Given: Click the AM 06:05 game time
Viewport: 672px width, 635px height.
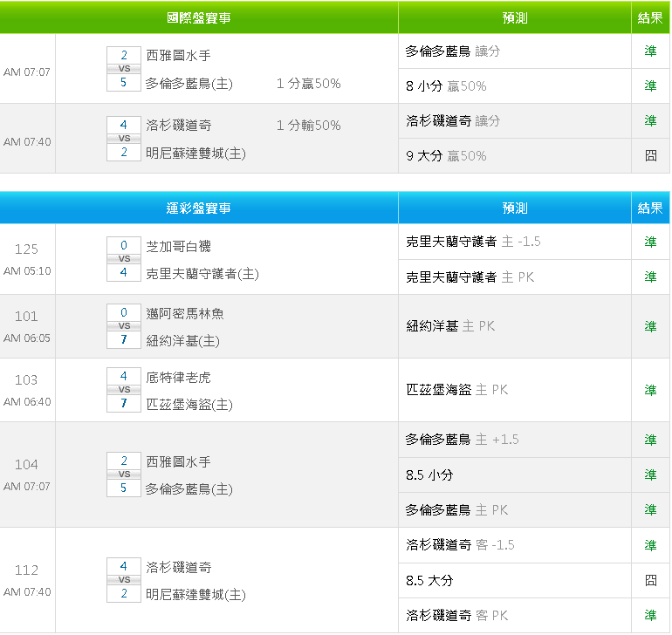Looking at the screenshot, I should point(27,338).
